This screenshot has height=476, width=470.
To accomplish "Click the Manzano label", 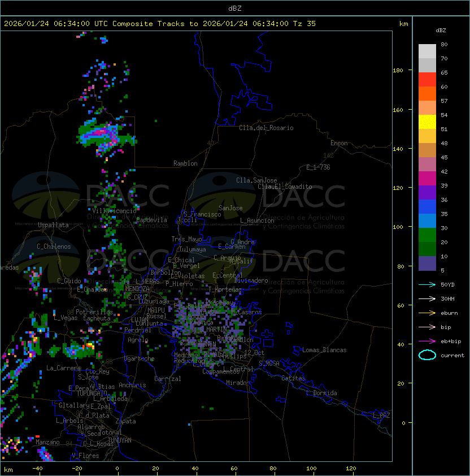I will coord(47,442).
